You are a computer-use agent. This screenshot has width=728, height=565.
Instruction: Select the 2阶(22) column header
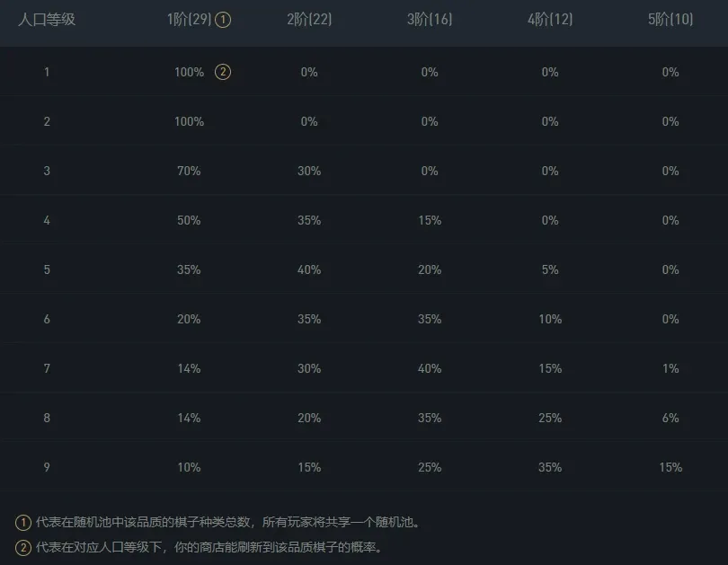pyautogui.click(x=309, y=20)
